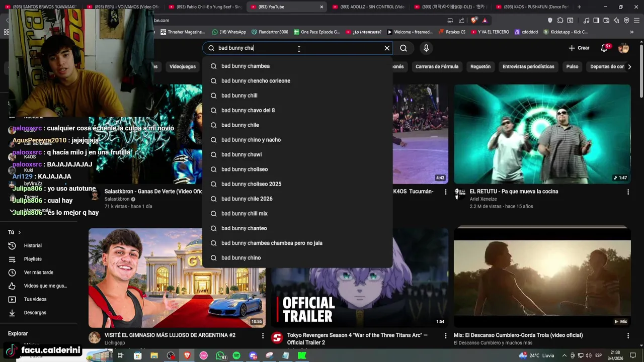Clear the search text with the X

387,48
